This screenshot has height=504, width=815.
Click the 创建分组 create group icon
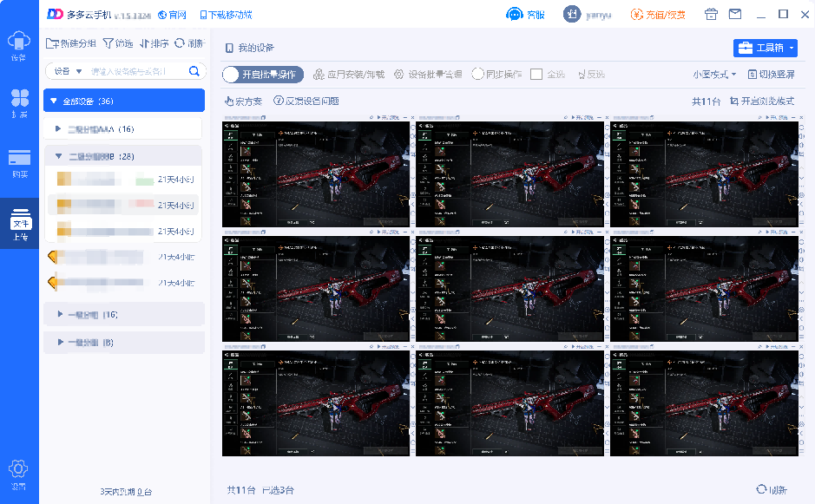coord(52,43)
